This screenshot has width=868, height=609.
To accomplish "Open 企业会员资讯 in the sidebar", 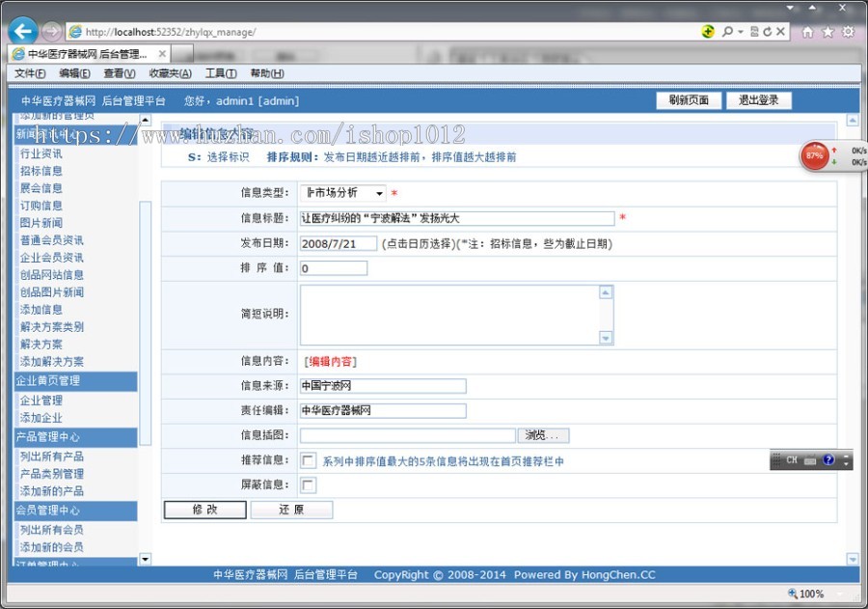I will 51,258.
